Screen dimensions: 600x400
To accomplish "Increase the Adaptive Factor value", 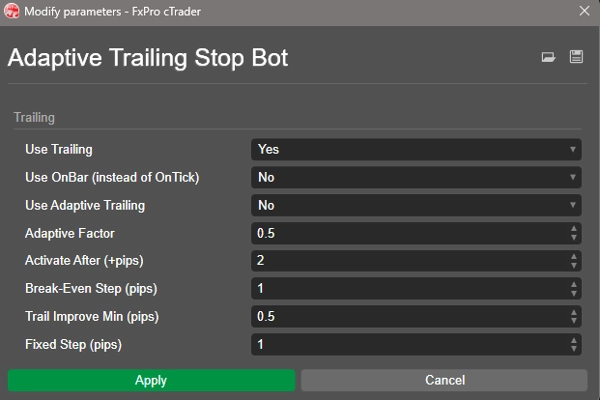I will point(574,229).
